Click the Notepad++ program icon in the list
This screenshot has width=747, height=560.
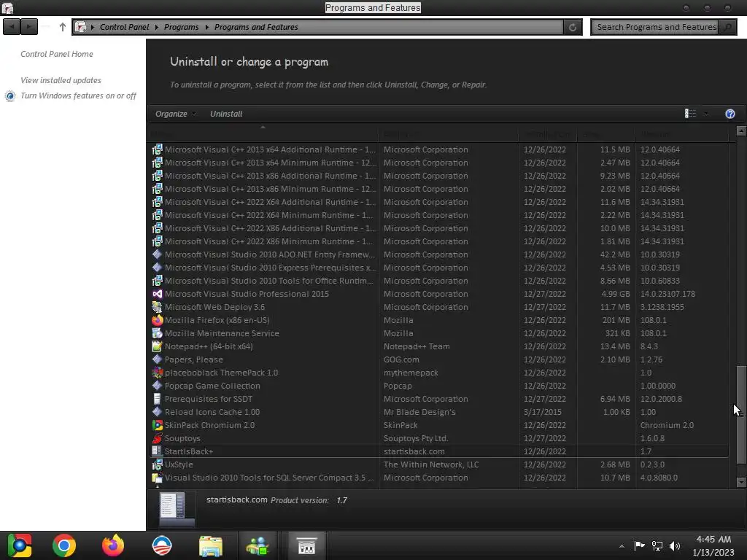158,346
